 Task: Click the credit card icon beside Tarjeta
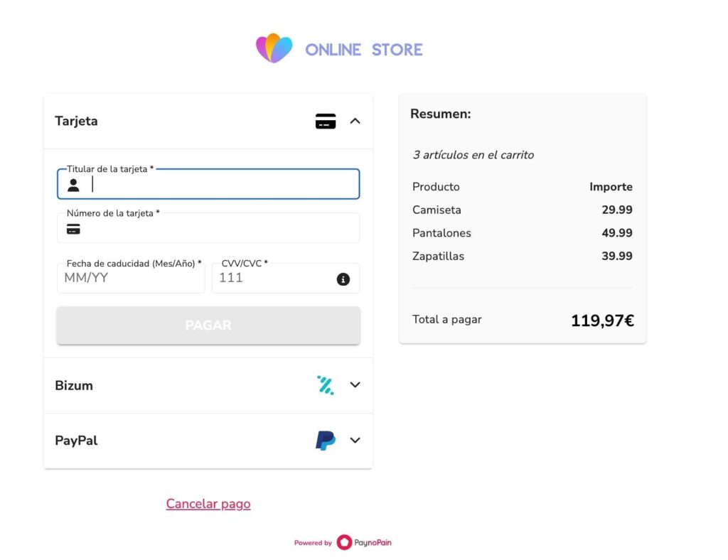coord(326,122)
